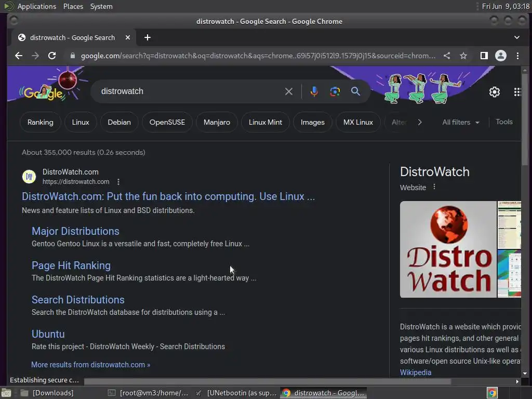Open the Google apps grid

pyautogui.click(x=517, y=92)
